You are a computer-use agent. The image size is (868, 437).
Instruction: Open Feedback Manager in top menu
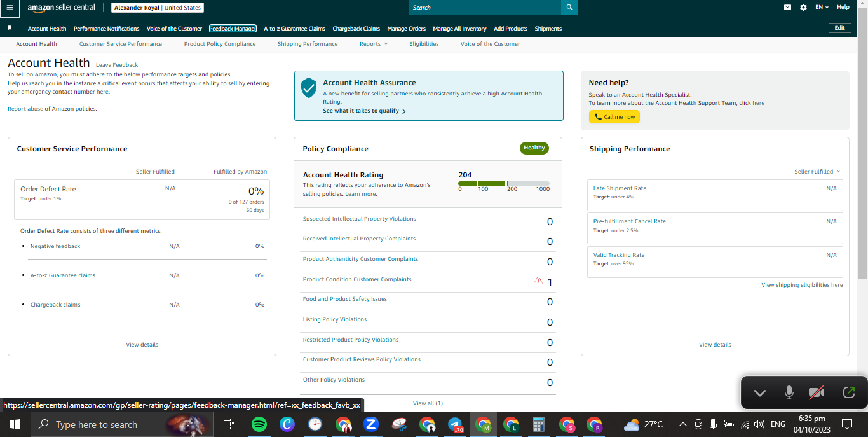[x=233, y=29]
